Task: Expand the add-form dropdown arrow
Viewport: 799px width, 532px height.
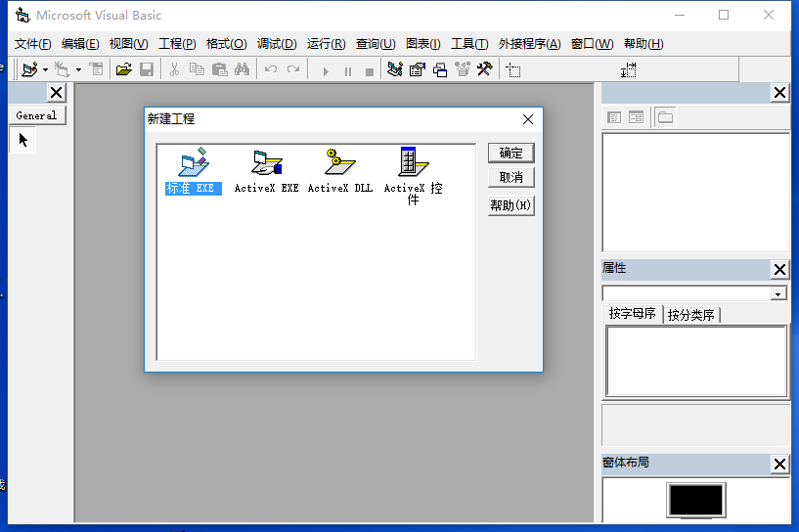Action: click(78, 69)
